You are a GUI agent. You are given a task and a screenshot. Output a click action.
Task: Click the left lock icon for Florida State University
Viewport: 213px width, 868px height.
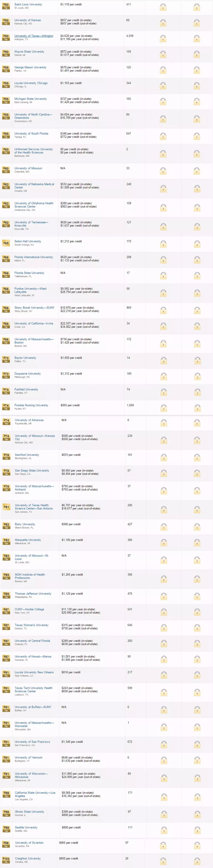(163, 276)
